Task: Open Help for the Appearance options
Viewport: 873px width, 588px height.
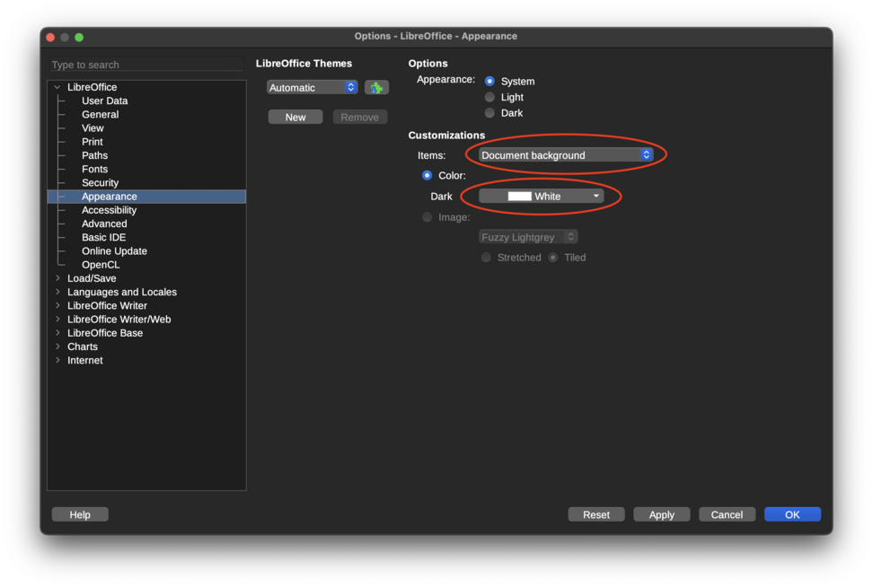Action: click(x=79, y=513)
